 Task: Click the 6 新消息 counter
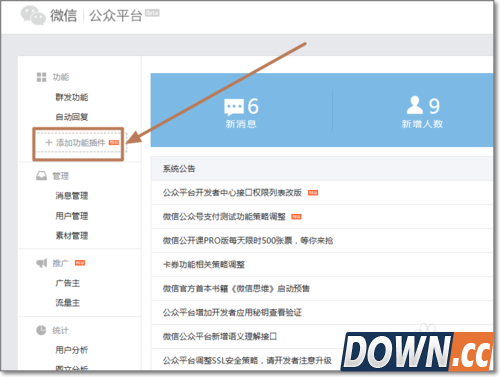pos(241,112)
